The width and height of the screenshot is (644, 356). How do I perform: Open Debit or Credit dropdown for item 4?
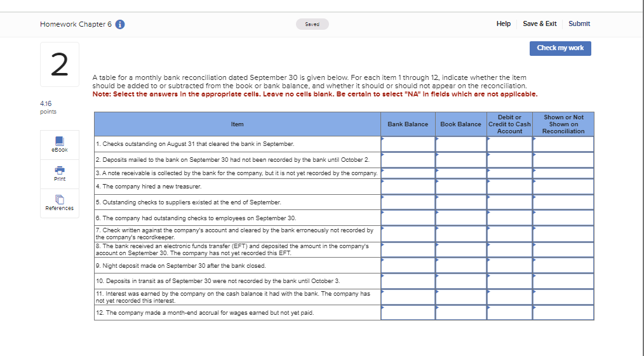(510, 186)
